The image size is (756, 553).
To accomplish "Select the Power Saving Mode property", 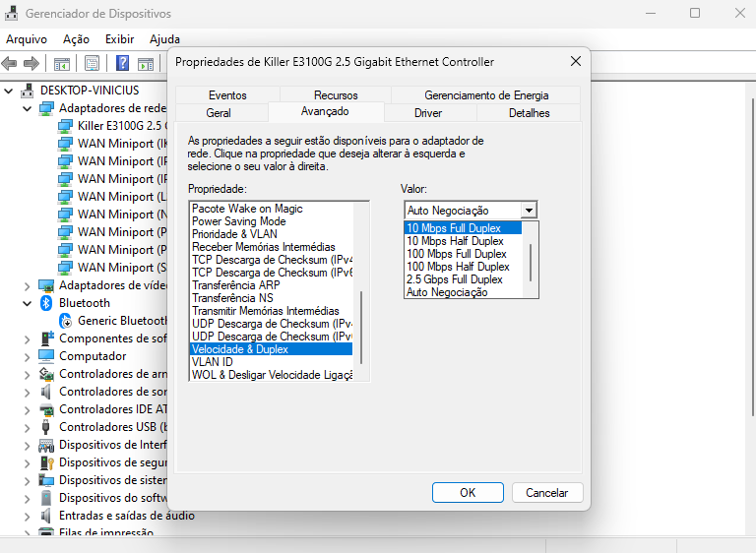I will coord(272,221).
